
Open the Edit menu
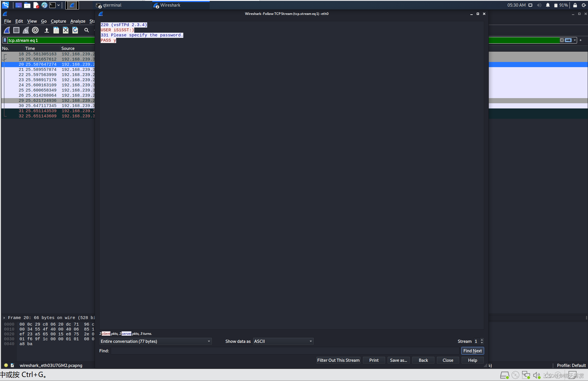point(19,21)
